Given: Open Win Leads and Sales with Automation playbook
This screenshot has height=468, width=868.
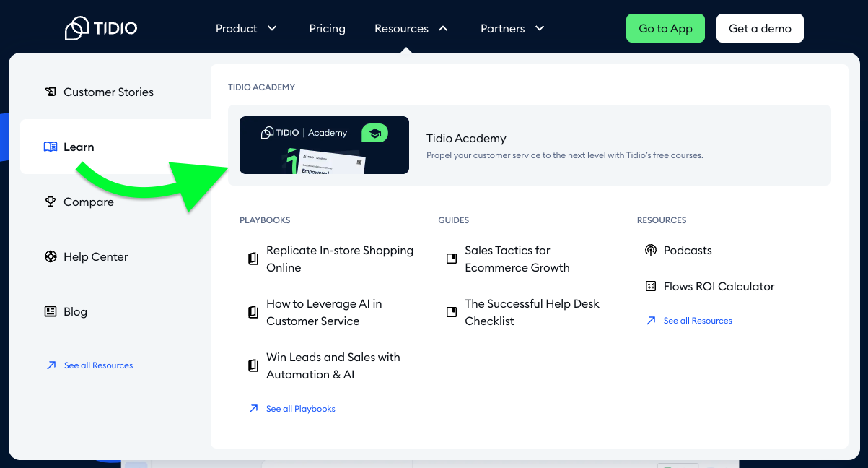Looking at the screenshot, I should (x=333, y=365).
